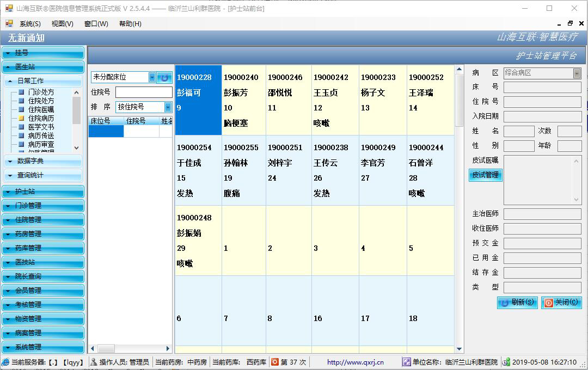Image resolution: width=588 pixels, height=370 pixels.
Task: Select the 住院医嘱 tree item
Action: tap(41, 109)
